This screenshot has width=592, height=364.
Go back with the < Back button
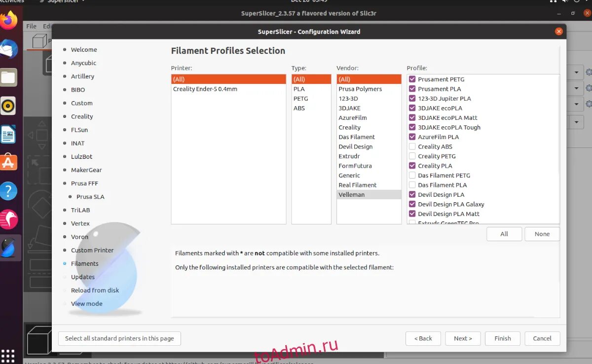423,338
